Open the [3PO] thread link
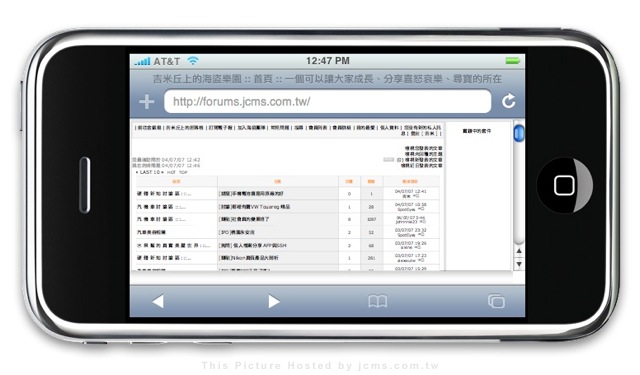 [237, 232]
